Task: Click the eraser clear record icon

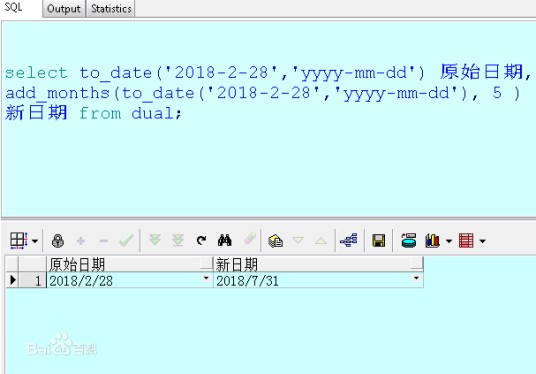Action: click(250, 239)
